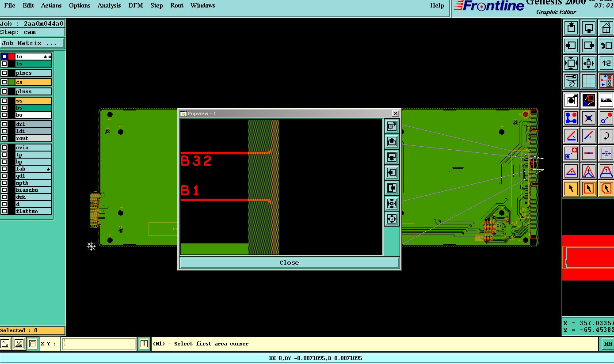Screen dimensions: 614x364
Task: Open the wrench and palette settings icon
Action: [x=571, y=81]
